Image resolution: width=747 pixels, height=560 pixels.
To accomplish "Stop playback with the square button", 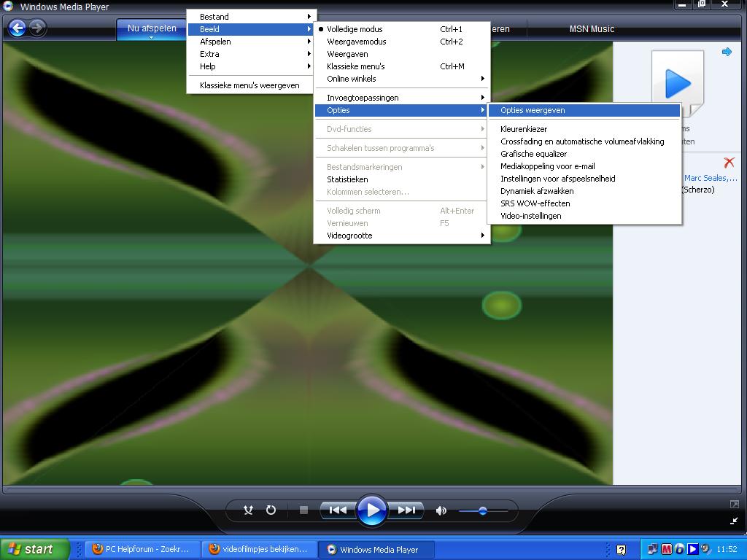I will [303, 510].
